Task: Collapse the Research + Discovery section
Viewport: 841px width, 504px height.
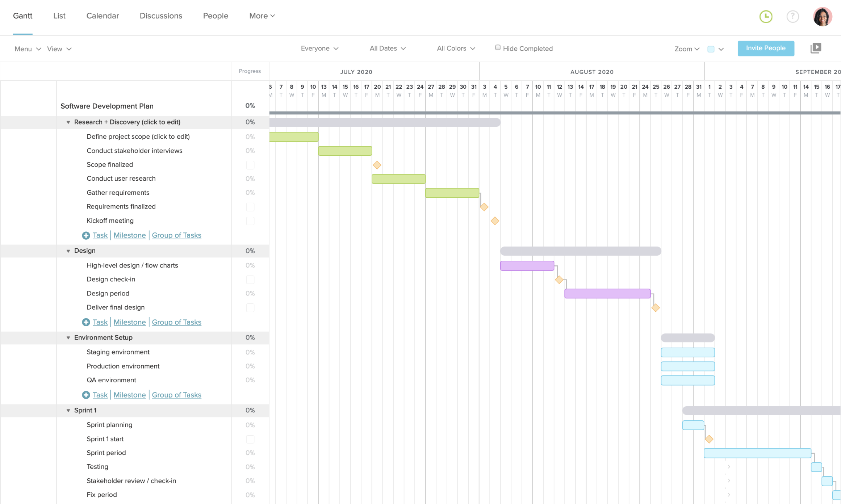Action: tap(68, 122)
